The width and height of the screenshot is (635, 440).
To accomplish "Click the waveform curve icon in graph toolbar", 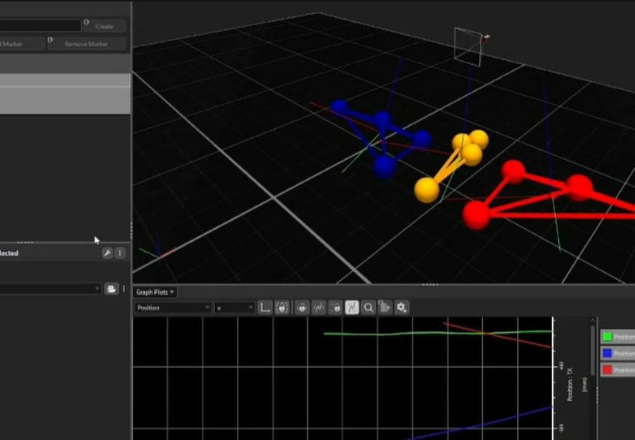I will (x=318, y=308).
